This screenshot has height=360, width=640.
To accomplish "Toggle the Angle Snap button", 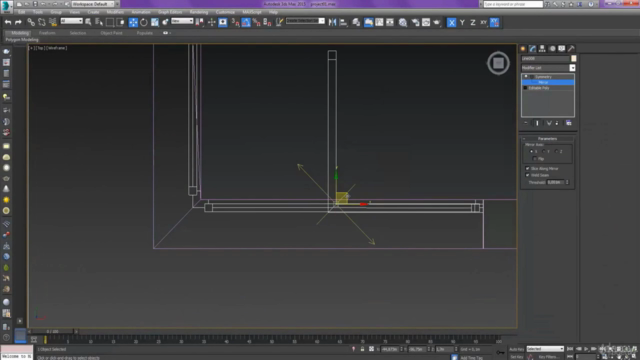I will 246,22.
